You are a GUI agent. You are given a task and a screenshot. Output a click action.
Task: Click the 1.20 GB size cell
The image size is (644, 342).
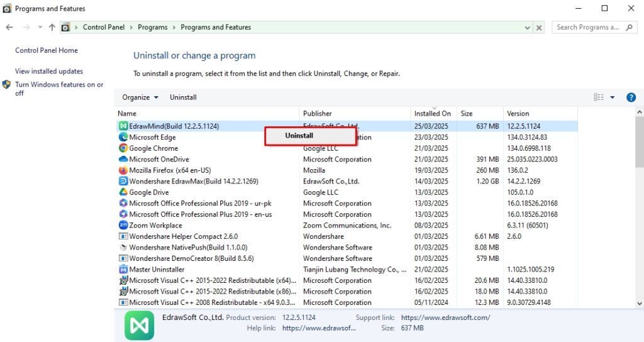click(487, 181)
